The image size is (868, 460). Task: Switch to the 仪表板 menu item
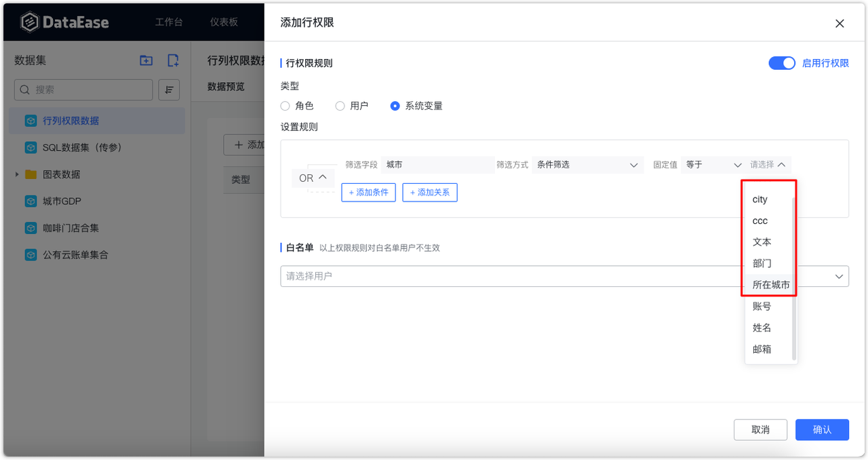coord(223,21)
